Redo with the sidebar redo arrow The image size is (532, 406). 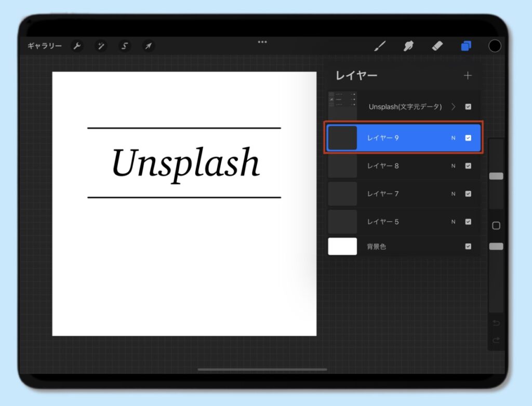pos(496,340)
